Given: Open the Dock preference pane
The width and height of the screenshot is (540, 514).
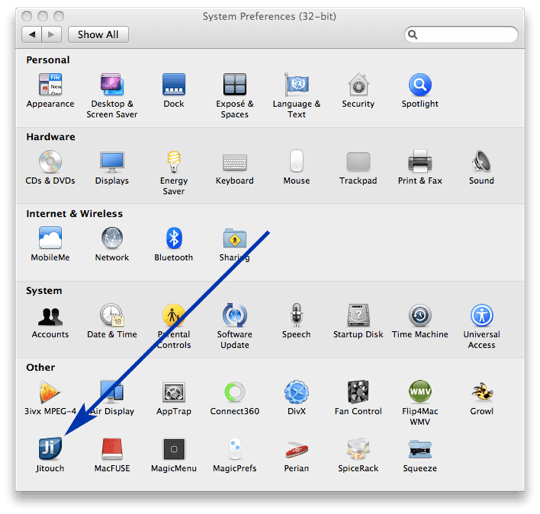Looking at the screenshot, I should pos(174,91).
